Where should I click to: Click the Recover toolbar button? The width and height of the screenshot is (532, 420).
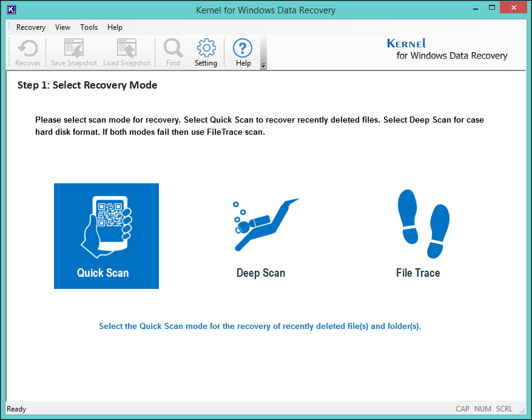[28, 53]
